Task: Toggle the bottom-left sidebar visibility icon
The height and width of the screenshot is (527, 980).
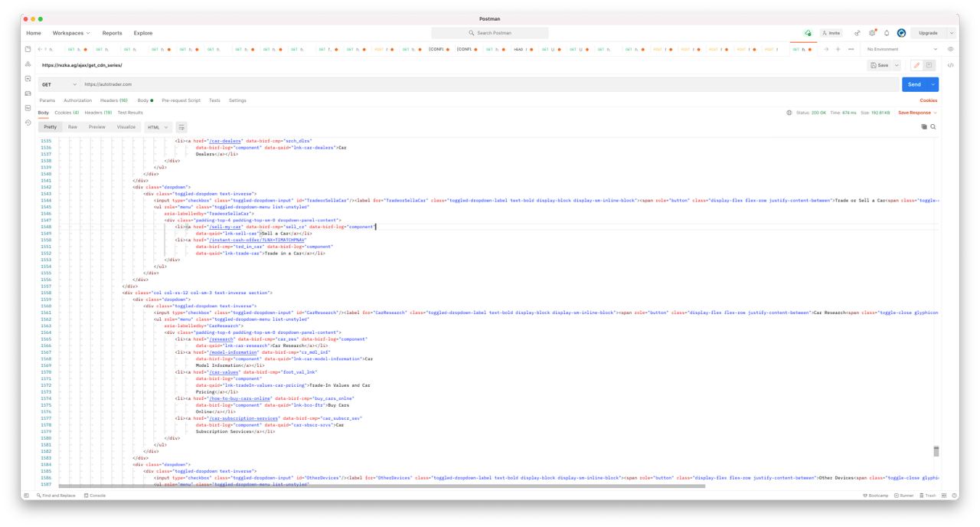Action: (27, 496)
